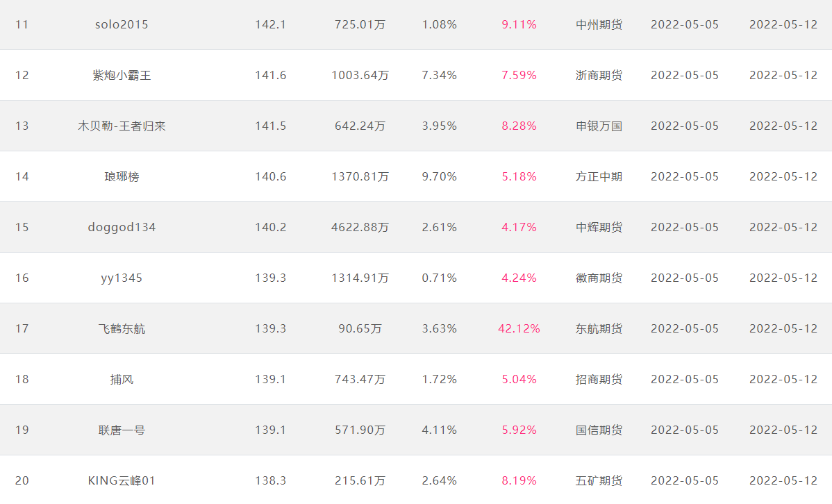This screenshot has height=504, width=832.
Task: Open the 紫炮小霸王 account name link
Action: pos(122,76)
